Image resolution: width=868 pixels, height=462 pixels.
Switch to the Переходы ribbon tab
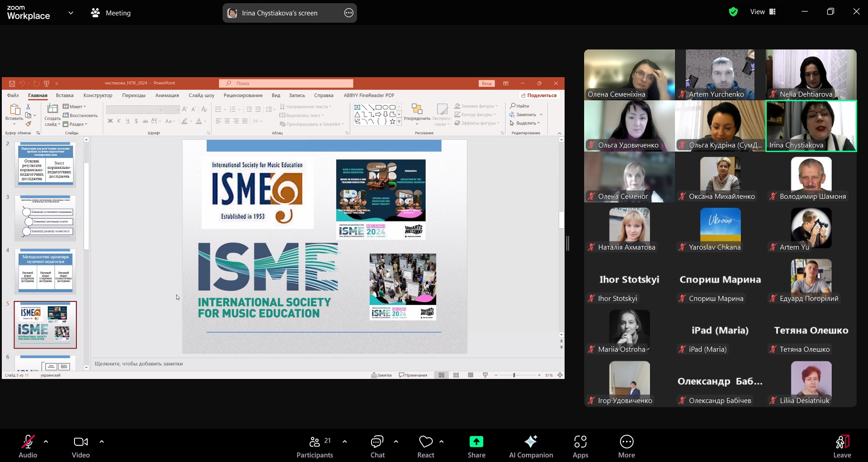(134, 95)
